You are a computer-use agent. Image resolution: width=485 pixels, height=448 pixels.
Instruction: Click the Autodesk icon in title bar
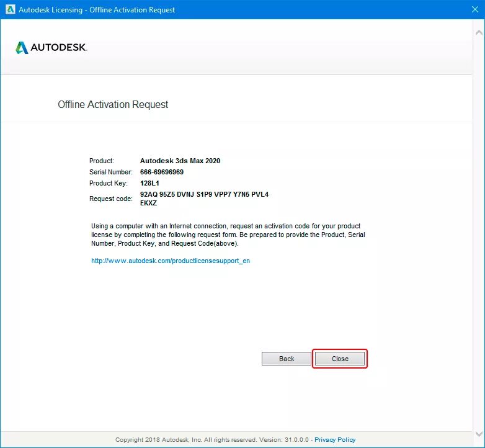pyautogui.click(x=10, y=9)
